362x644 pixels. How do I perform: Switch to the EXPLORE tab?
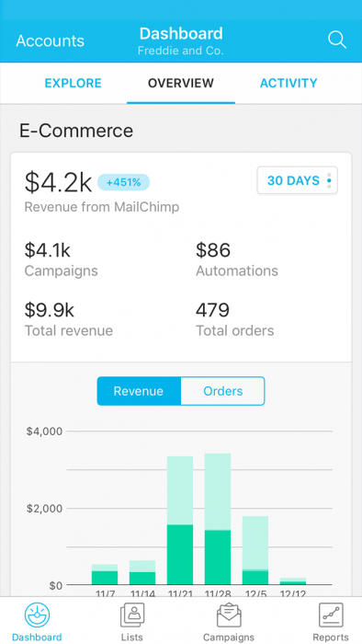[x=73, y=84]
